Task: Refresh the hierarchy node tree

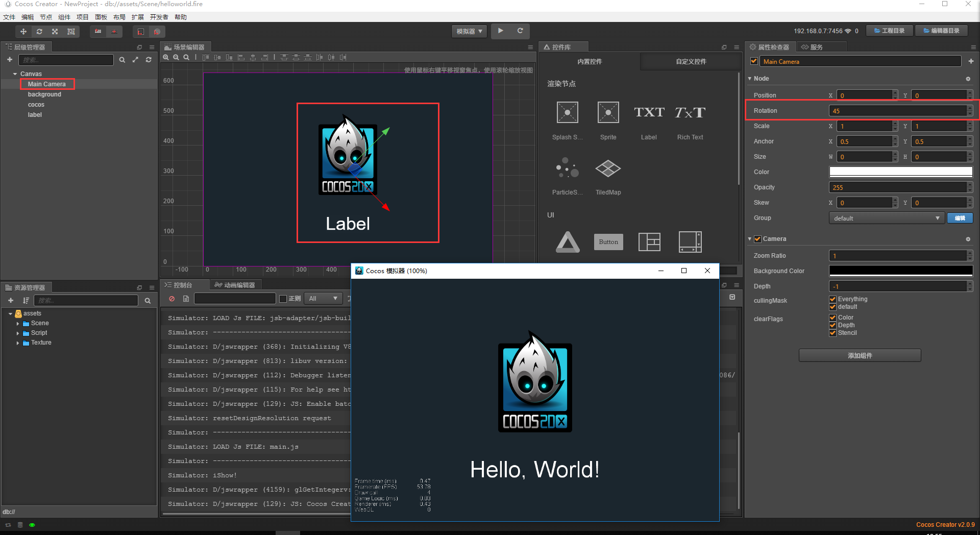Action: point(149,60)
